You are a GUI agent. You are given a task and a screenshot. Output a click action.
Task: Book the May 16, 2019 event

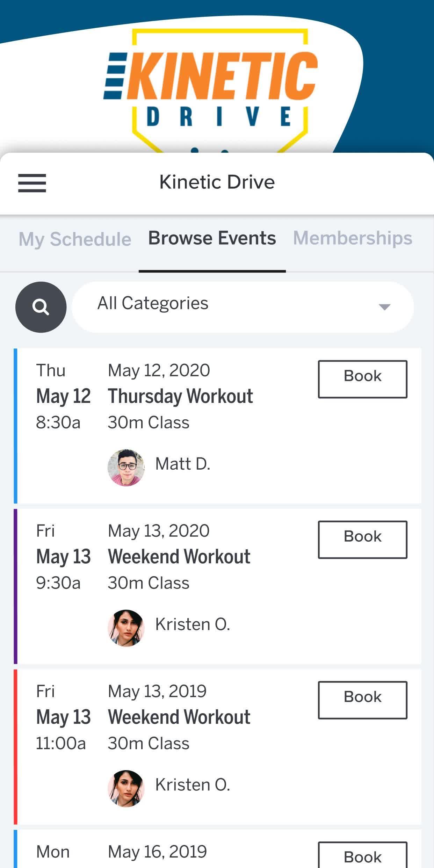tap(362, 857)
